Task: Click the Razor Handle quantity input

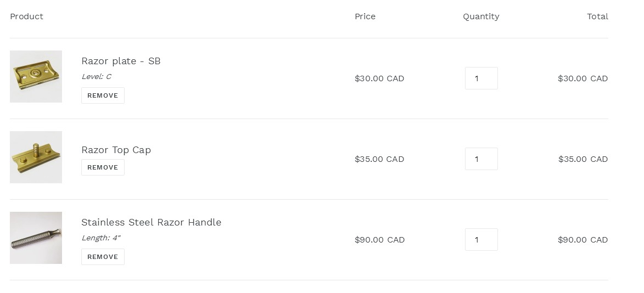Action: (x=481, y=240)
